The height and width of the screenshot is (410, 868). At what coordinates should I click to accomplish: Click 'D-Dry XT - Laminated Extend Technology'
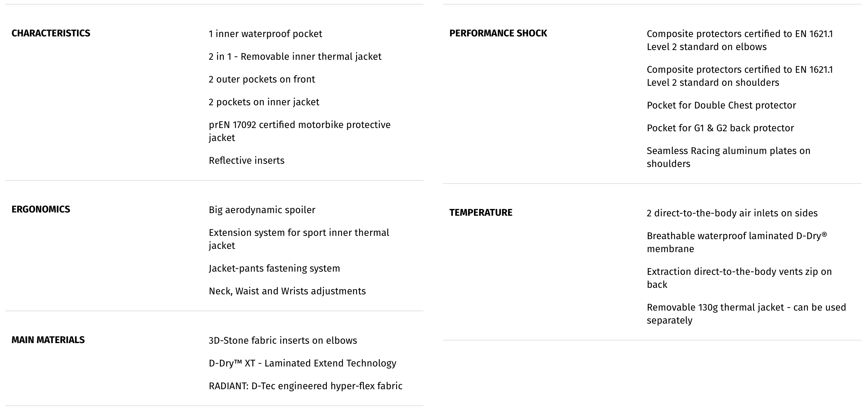click(302, 363)
